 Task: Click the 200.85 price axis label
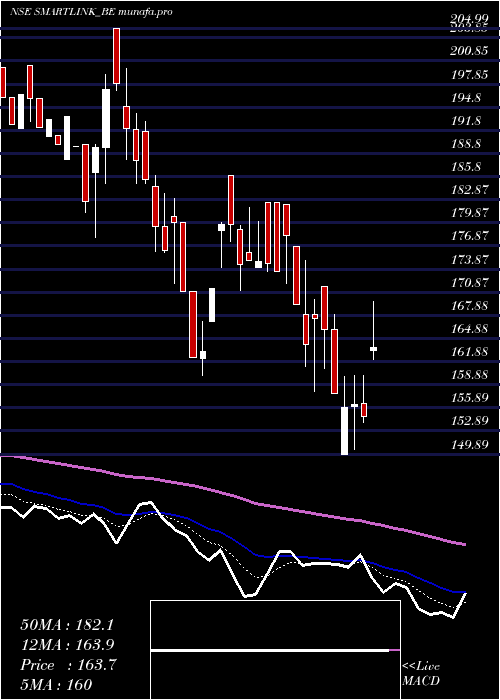tap(469, 51)
